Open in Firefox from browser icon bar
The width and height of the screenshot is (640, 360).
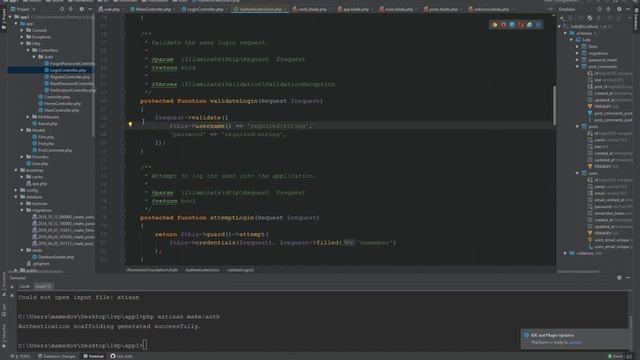pyautogui.click(x=503, y=25)
